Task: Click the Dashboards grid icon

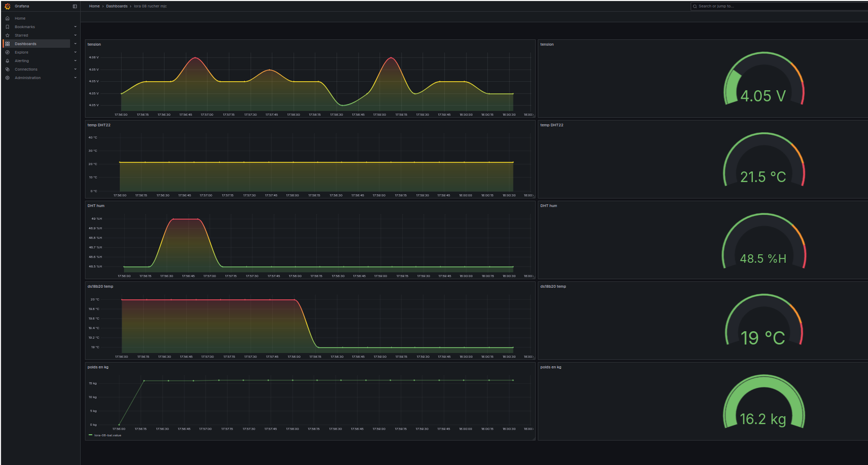Action: point(7,44)
